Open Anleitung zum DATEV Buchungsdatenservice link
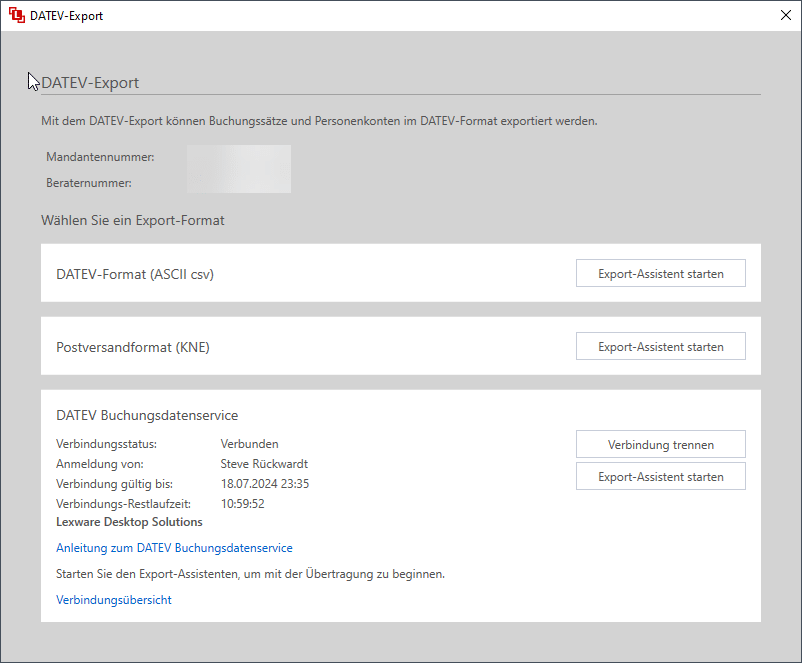Screen dimensions: 802x663 (174, 548)
